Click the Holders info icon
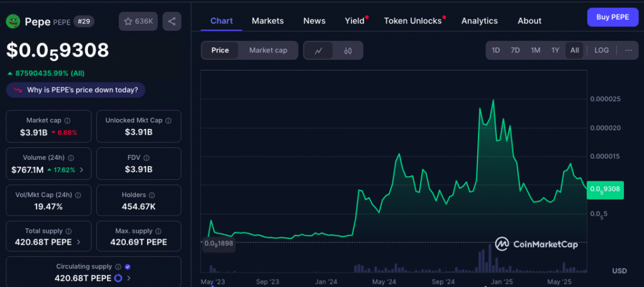Viewport: 644px width, 287px height. coord(152,195)
